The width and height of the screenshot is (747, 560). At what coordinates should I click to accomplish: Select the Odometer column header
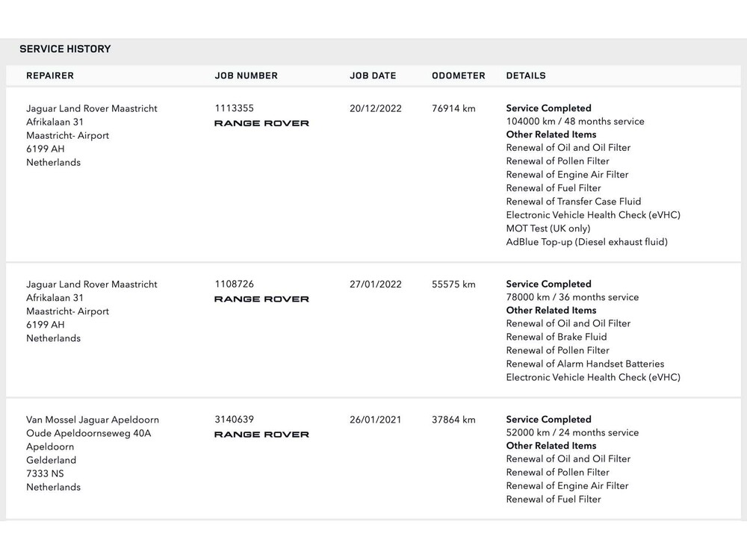(459, 75)
